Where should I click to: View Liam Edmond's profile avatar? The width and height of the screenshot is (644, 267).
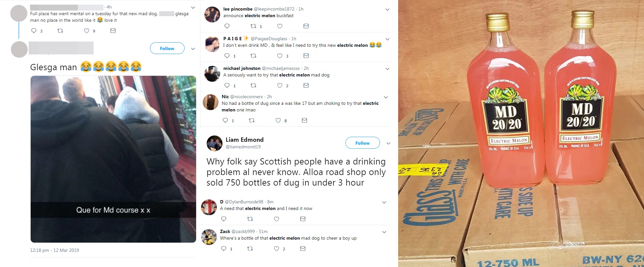pyautogui.click(x=215, y=143)
